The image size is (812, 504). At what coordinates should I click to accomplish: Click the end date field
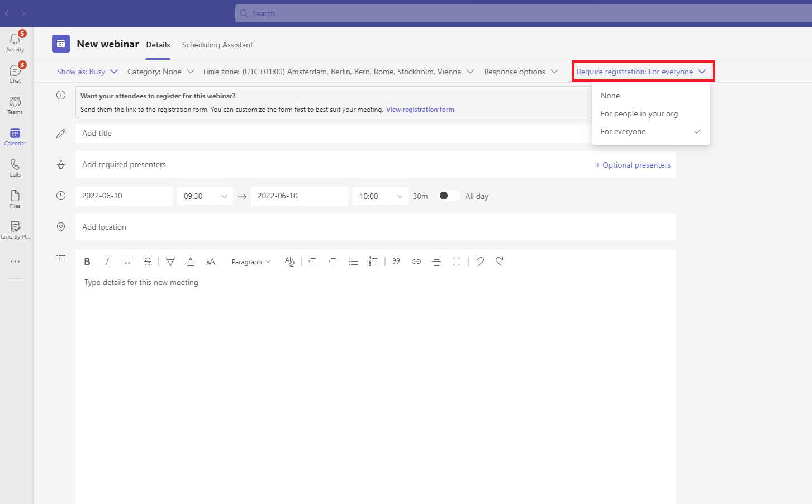tap(300, 196)
